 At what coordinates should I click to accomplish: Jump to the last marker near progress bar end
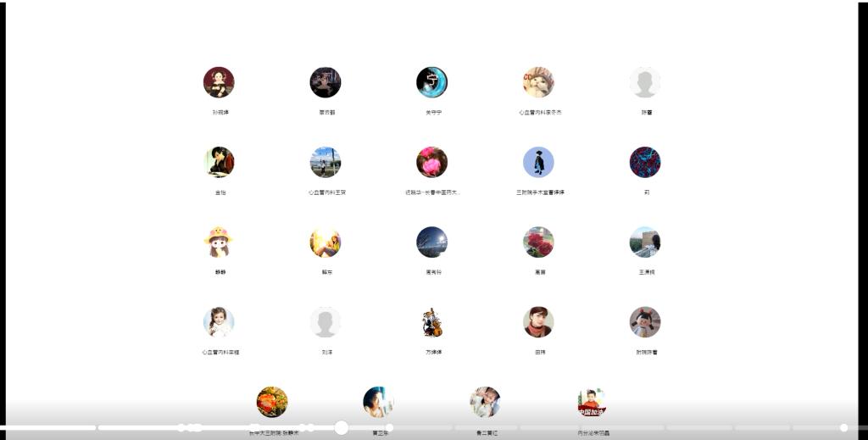point(843,427)
